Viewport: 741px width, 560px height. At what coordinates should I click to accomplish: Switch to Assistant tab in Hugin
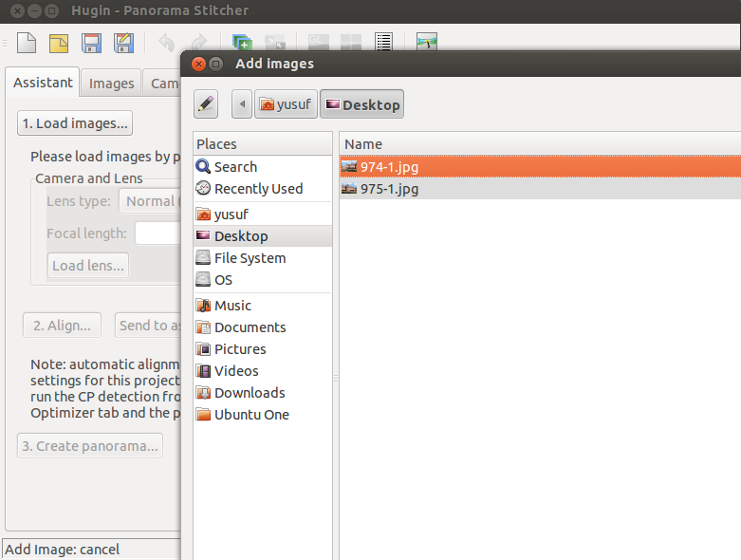point(43,83)
